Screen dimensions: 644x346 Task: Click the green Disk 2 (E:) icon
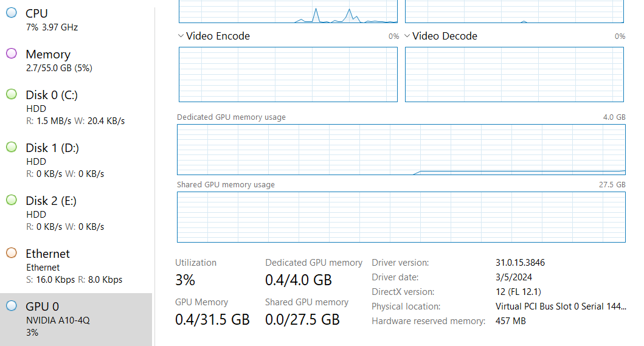pos(12,200)
